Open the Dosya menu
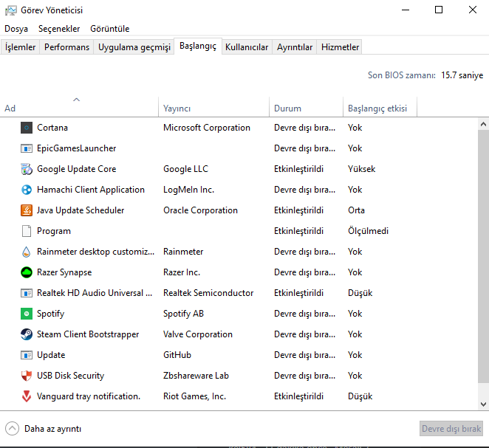Image resolution: width=489 pixels, height=448 pixels. point(16,29)
